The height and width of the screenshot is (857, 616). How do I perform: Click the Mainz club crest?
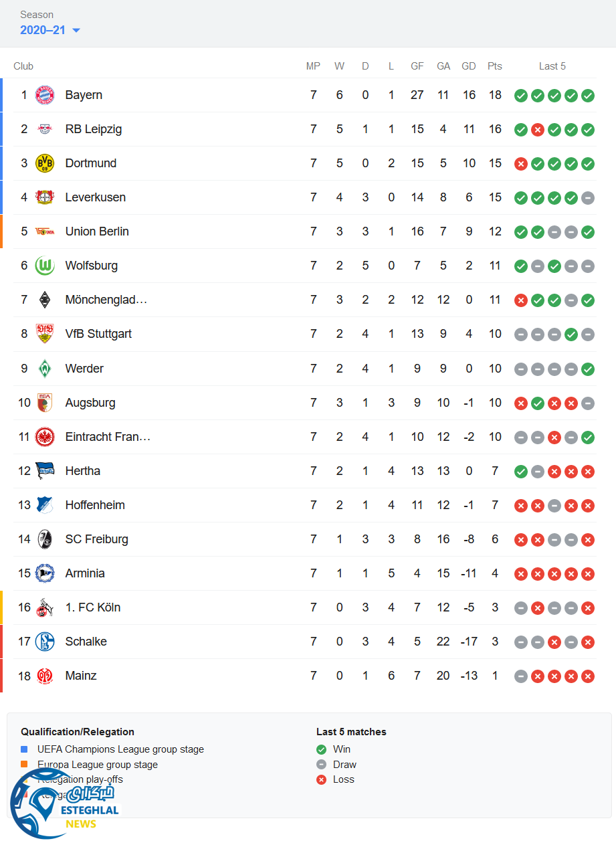tap(45, 676)
